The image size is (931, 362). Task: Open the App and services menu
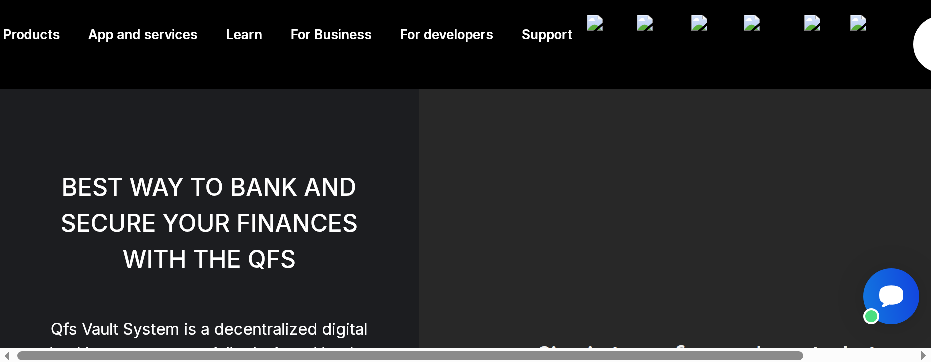click(142, 34)
